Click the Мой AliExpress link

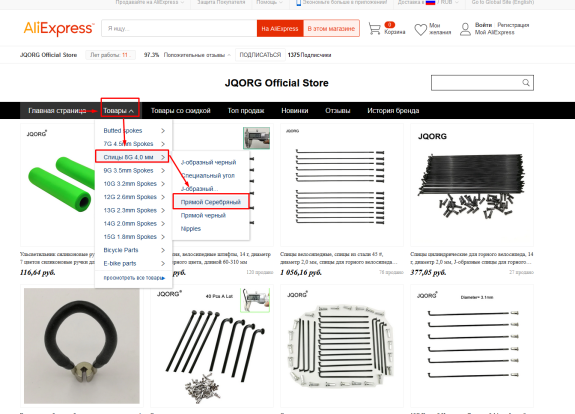(x=495, y=32)
